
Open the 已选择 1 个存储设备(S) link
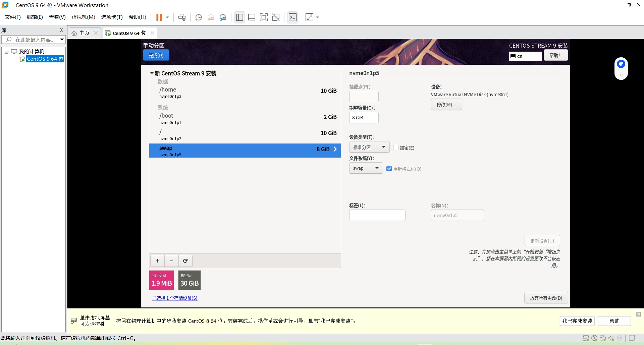pyautogui.click(x=175, y=298)
